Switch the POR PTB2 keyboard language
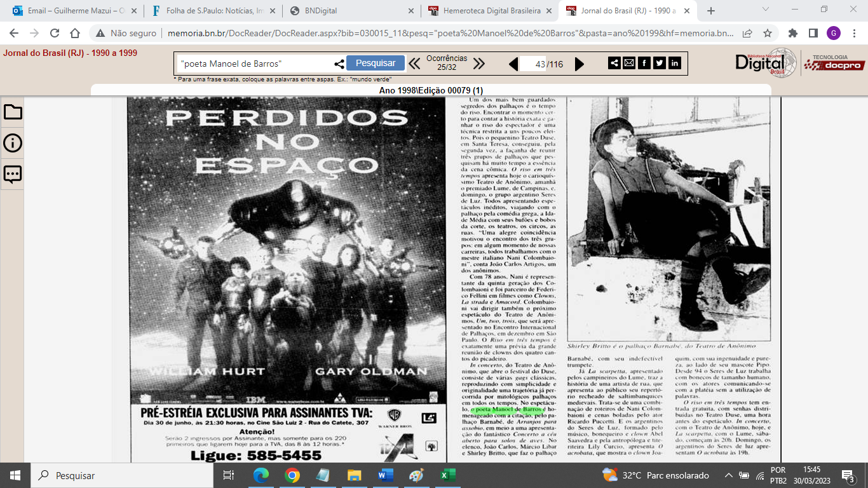The height and width of the screenshot is (488, 868). pos(778,475)
